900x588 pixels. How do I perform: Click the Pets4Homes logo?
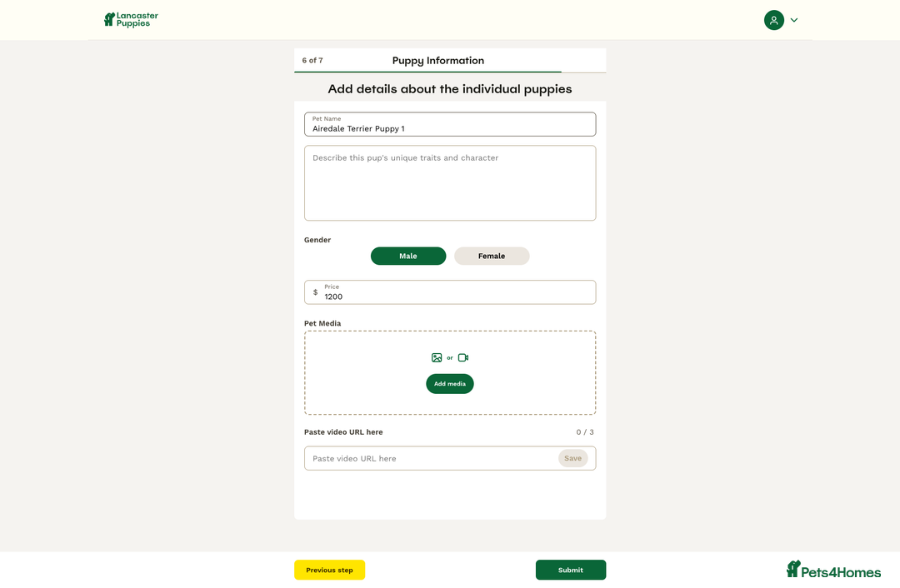(833, 570)
